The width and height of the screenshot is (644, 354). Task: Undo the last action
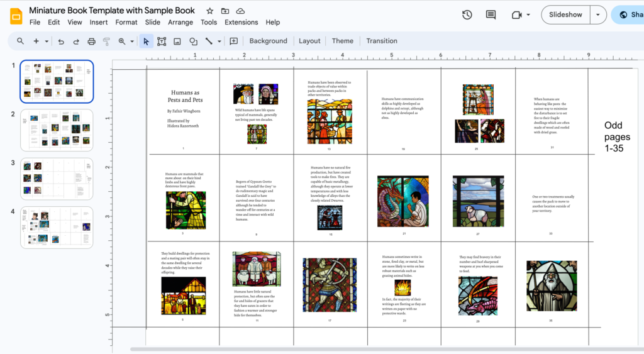(x=61, y=41)
